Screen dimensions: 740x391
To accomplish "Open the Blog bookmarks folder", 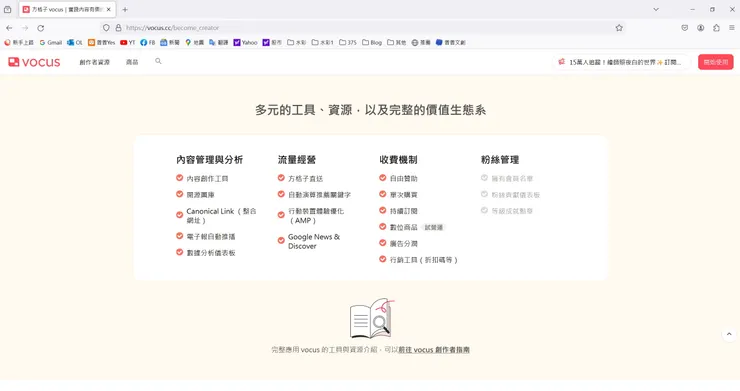I will click(x=372, y=42).
